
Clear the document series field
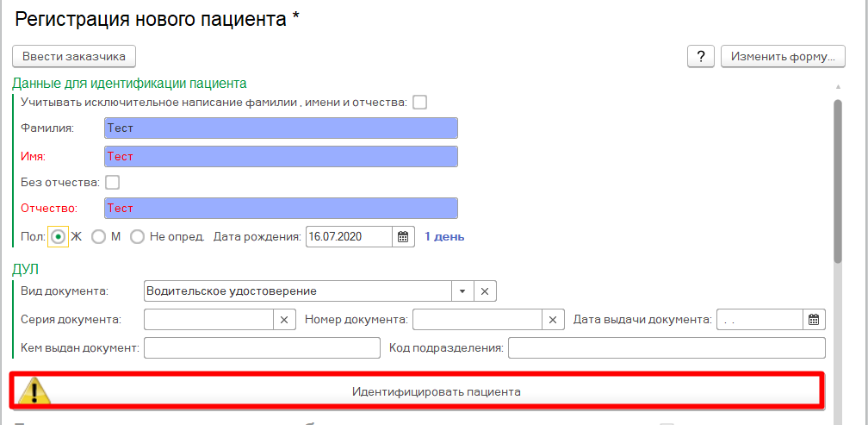(285, 320)
